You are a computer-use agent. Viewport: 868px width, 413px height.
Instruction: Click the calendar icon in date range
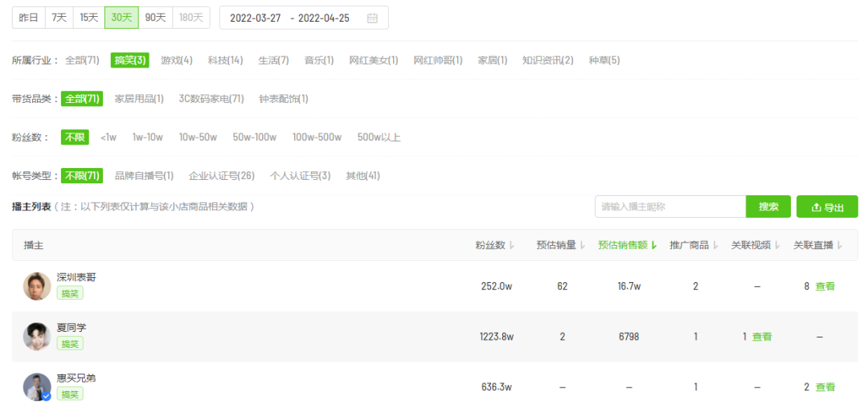point(372,18)
